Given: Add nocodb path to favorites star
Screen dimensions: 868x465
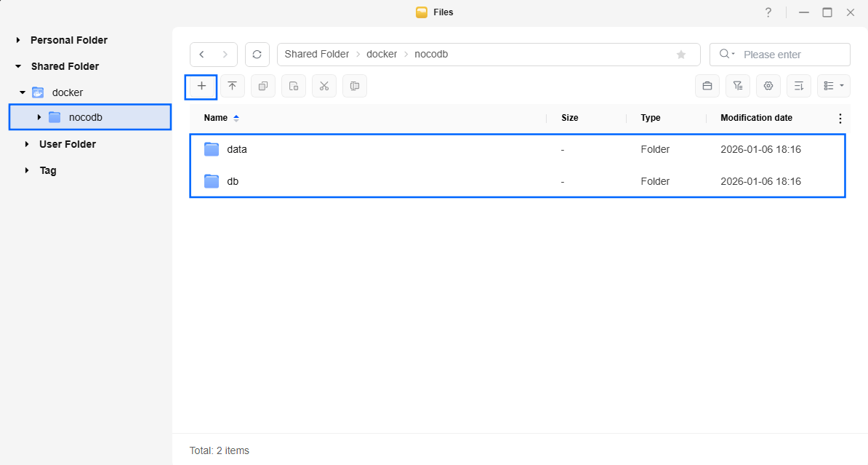Looking at the screenshot, I should point(681,55).
